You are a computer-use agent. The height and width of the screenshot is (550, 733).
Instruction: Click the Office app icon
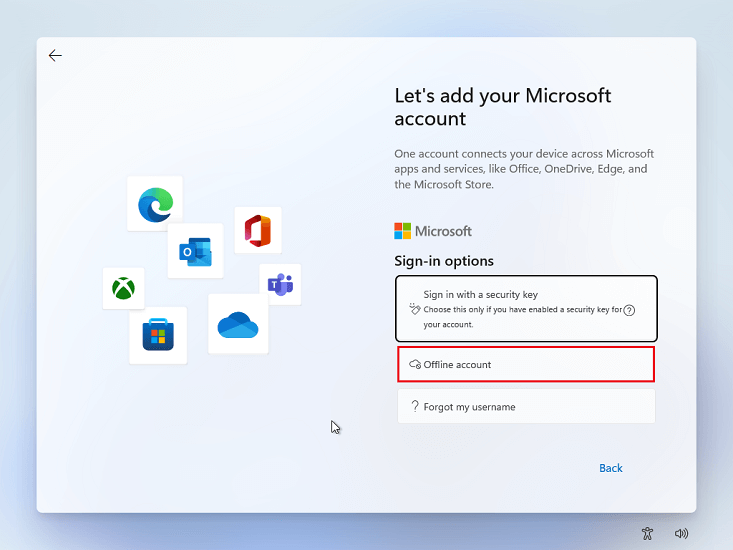(258, 230)
